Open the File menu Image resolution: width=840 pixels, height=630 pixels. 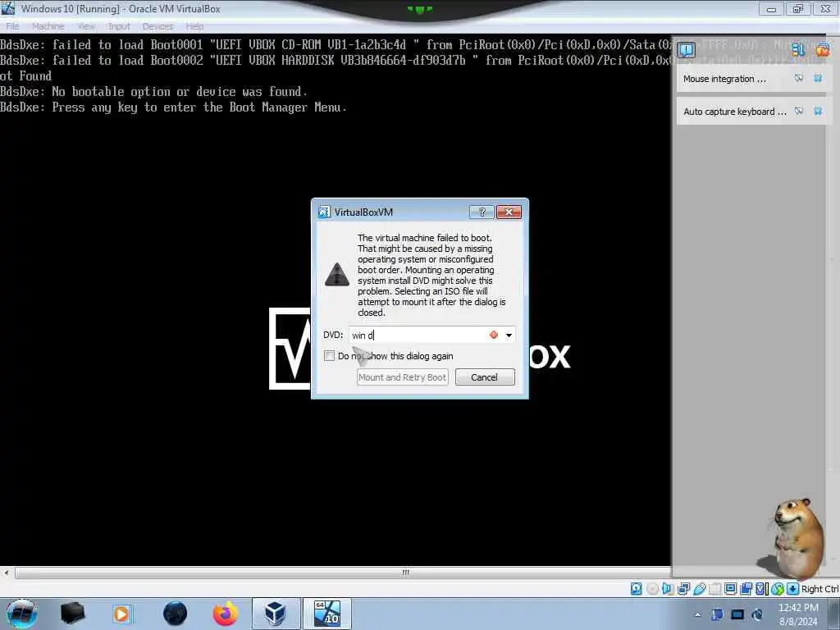pyautogui.click(x=11, y=26)
